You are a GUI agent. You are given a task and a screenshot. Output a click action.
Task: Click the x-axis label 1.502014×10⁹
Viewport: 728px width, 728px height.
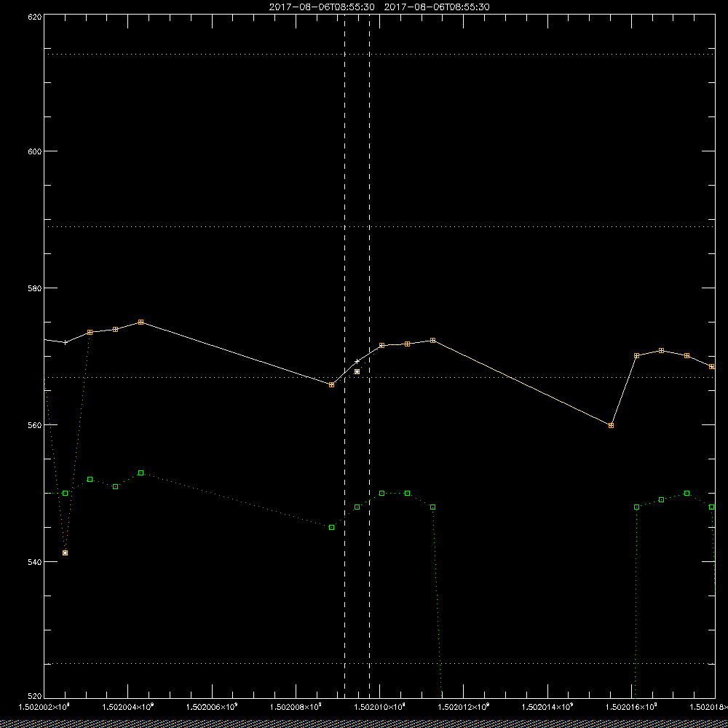point(548,707)
